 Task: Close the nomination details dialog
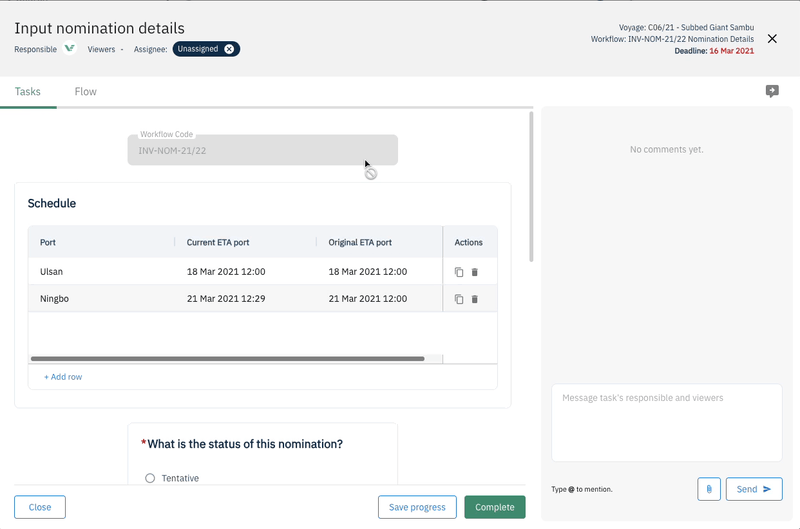coord(772,39)
